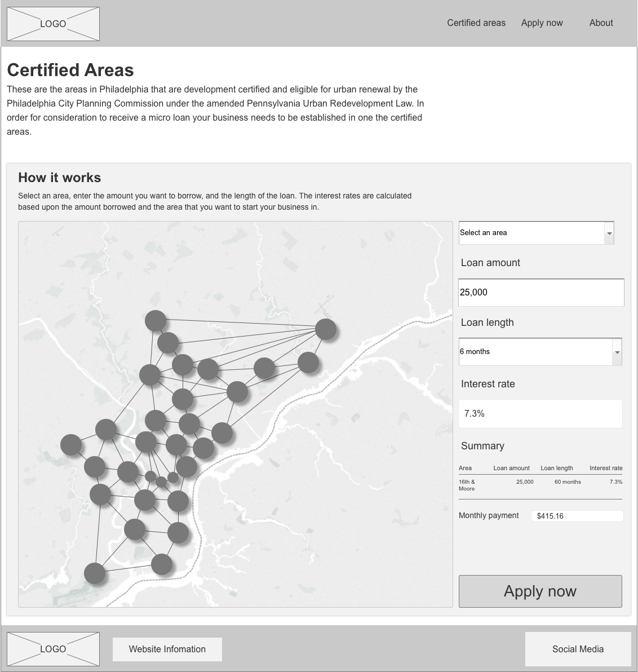
Task: Open Website Infomation footer button
Action: pos(167,649)
